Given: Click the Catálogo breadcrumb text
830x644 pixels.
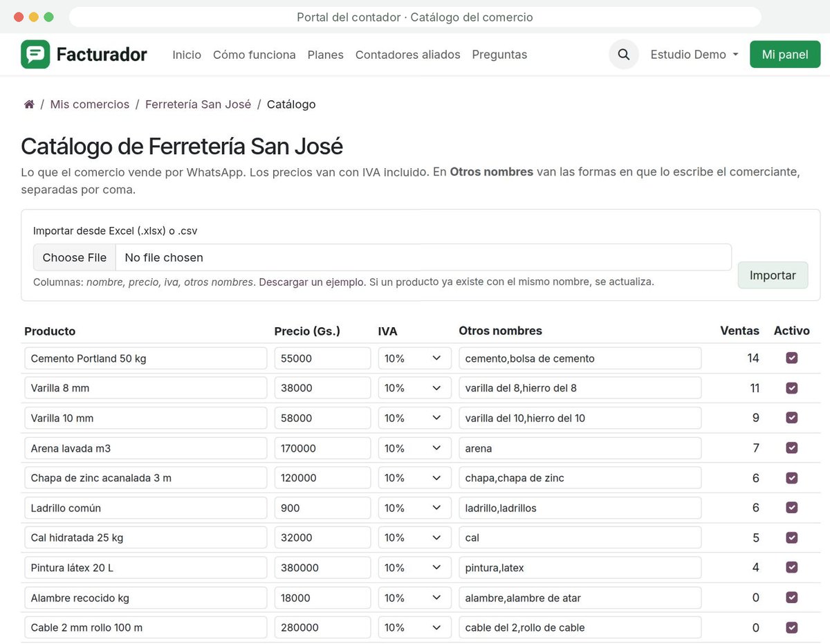Looking at the screenshot, I should tap(291, 104).
